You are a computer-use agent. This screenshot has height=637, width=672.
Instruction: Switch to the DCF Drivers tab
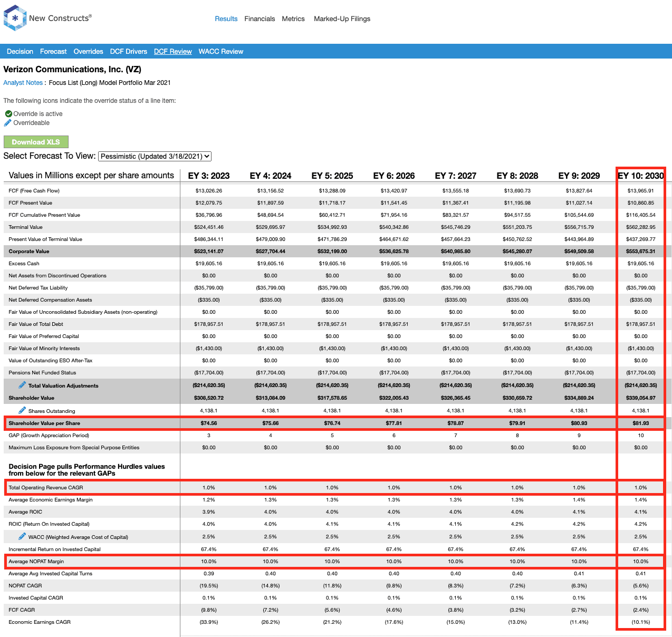(129, 52)
